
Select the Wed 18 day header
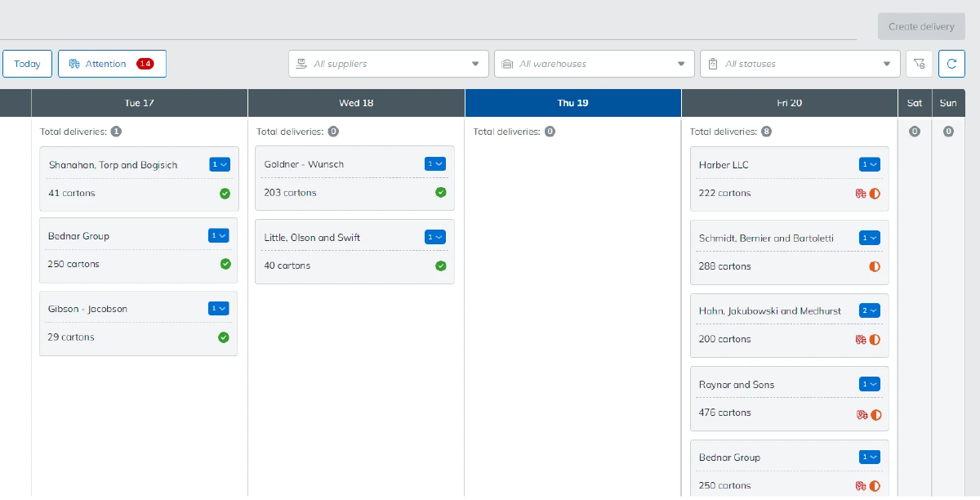356,103
